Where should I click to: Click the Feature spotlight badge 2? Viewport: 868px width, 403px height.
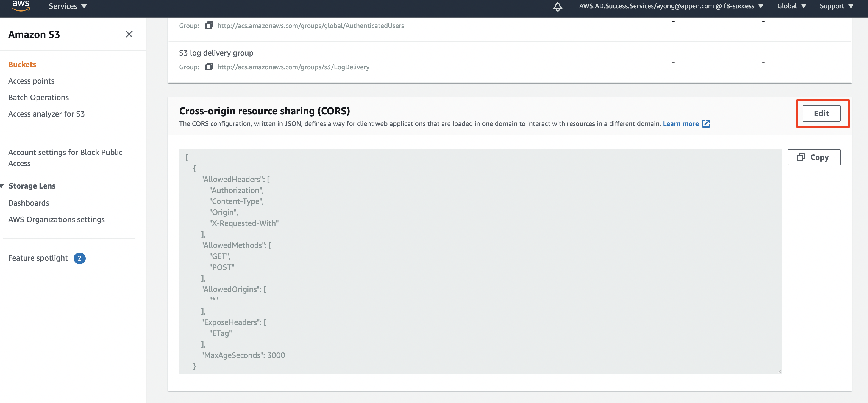click(80, 258)
